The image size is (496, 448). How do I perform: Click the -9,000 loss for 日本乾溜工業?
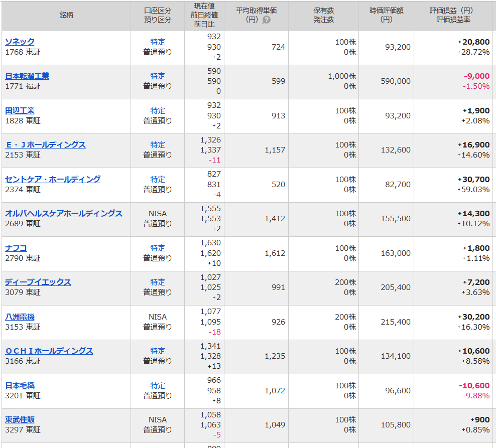coord(477,76)
